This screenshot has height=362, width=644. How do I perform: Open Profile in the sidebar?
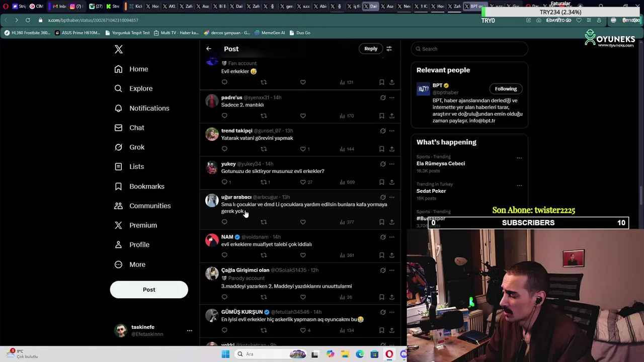pos(132,245)
